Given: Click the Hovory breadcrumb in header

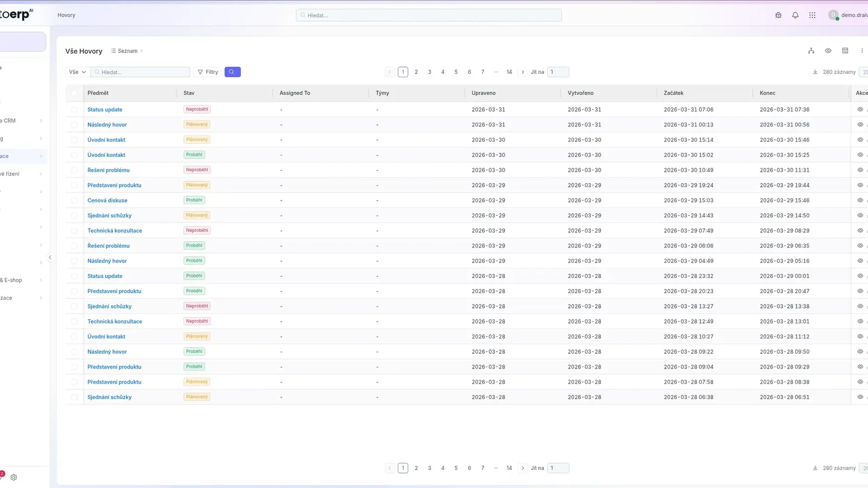Looking at the screenshot, I should pyautogui.click(x=66, y=15).
